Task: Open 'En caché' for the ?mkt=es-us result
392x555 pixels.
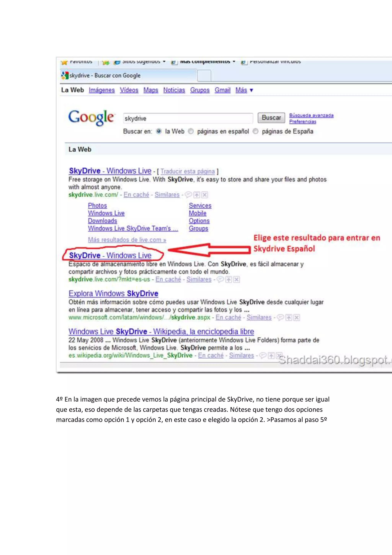Action: click(168, 279)
